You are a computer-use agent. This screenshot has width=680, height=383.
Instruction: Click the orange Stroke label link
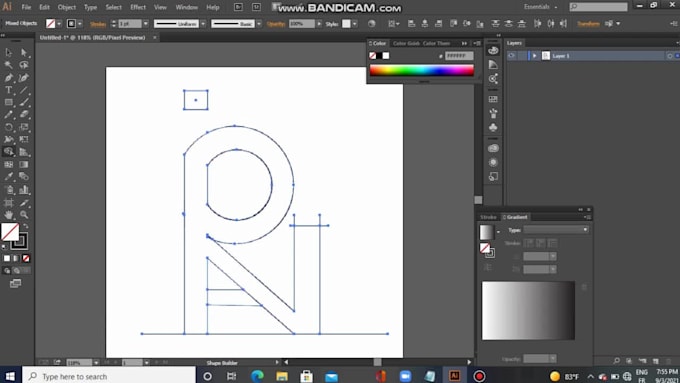click(x=98, y=24)
